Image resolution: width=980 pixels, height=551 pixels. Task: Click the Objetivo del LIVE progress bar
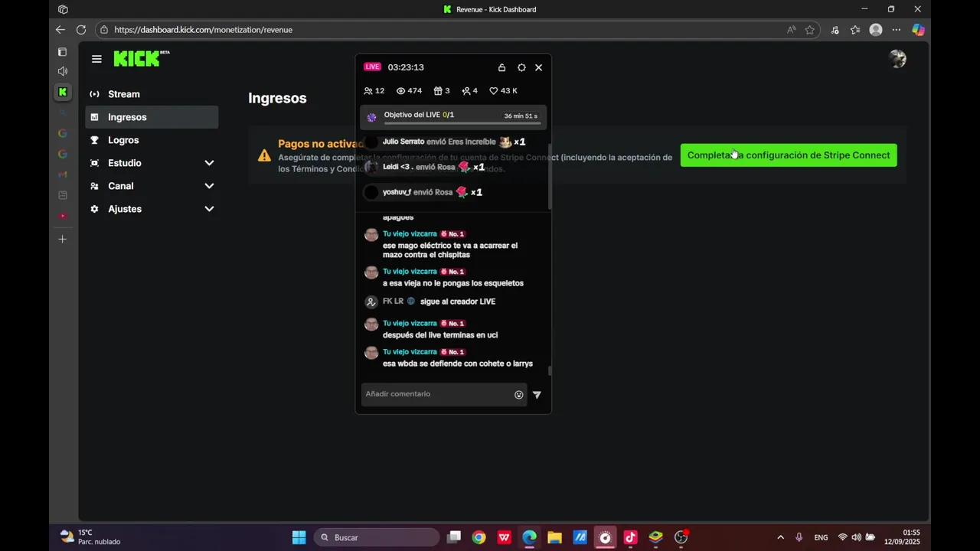pos(462,123)
